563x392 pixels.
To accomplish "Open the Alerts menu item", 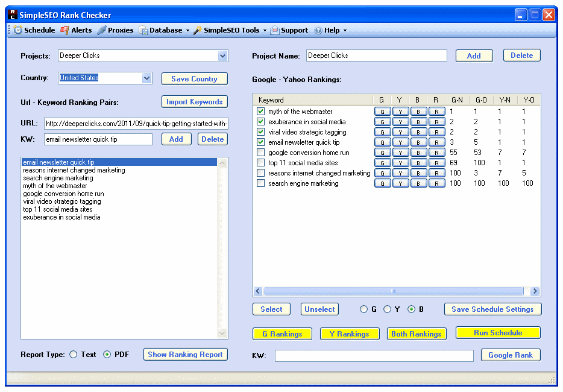I will pos(77,30).
